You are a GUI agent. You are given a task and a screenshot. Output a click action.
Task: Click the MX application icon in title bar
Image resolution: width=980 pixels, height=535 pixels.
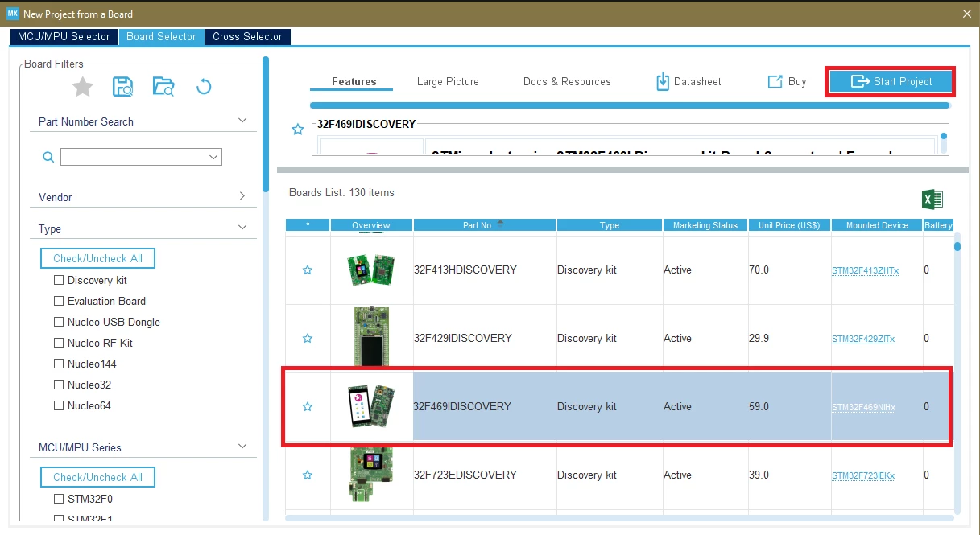coord(12,14)
